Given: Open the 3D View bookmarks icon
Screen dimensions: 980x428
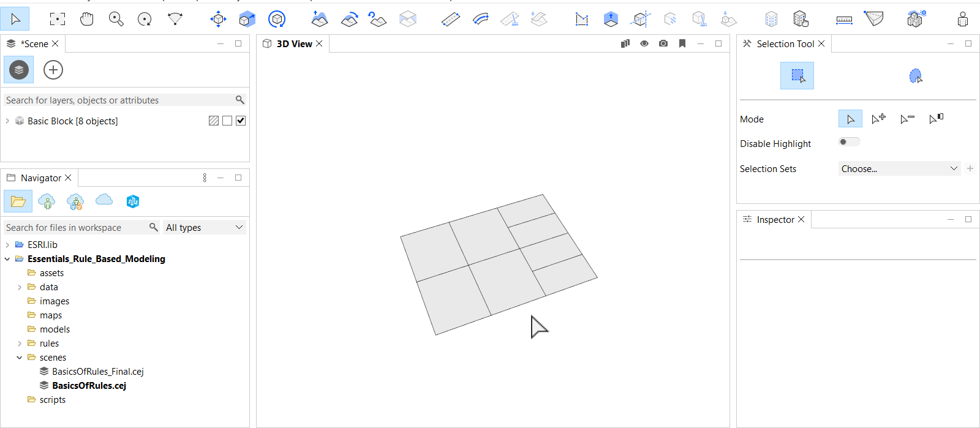Looking at the screenshot, I should [x=682, y=43].
